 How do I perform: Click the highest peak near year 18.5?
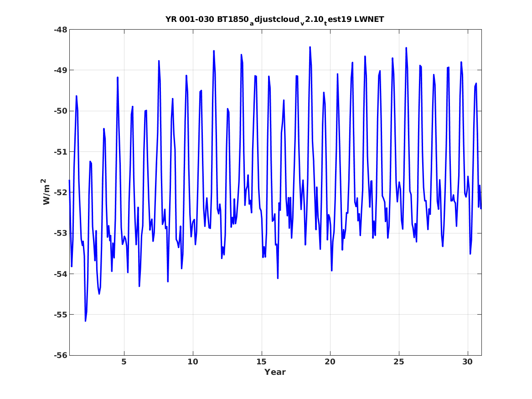tap(310, 47)
